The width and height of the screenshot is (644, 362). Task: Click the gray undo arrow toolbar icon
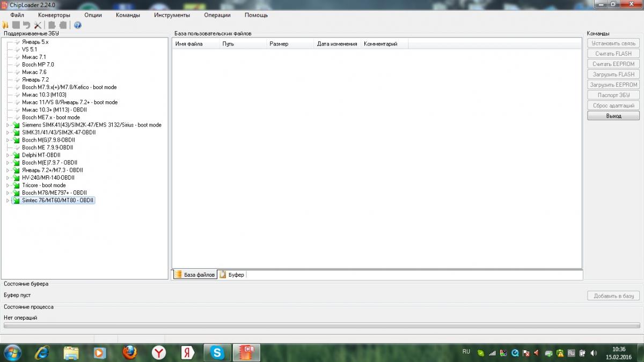click(x=26, y=25)
